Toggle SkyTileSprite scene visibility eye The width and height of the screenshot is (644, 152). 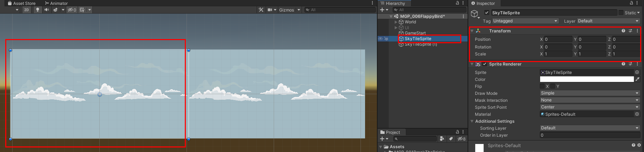(x=380, y=39)
